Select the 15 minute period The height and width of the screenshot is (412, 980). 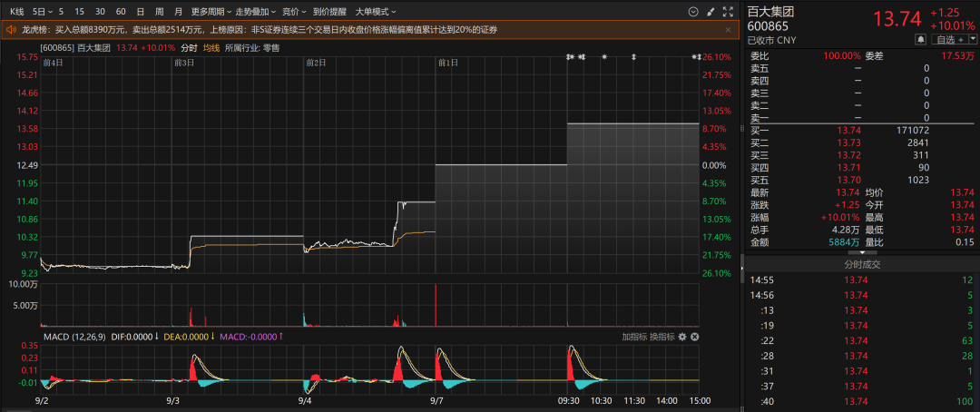coord(79,11)
